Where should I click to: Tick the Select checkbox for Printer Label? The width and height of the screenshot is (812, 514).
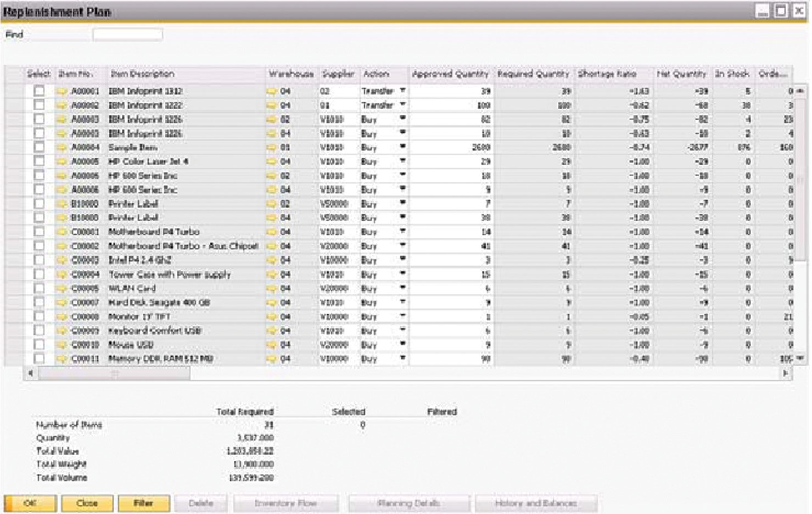click(40, 204)
